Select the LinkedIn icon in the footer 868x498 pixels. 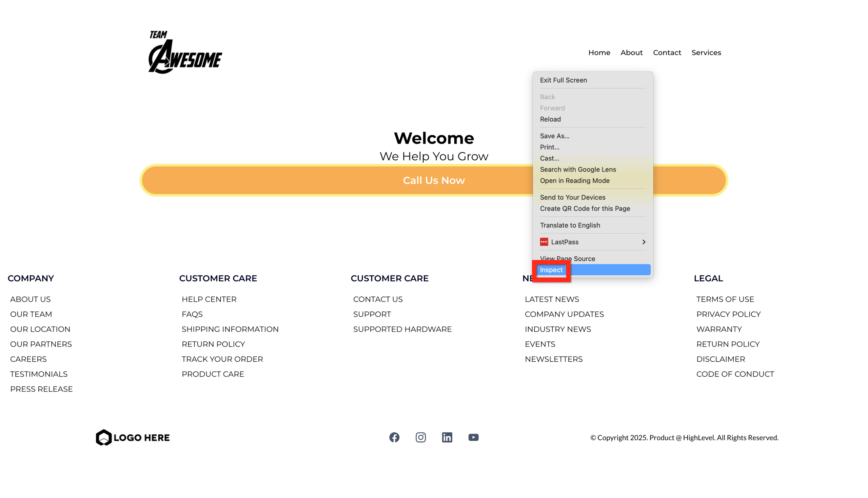tap(447, 437)
